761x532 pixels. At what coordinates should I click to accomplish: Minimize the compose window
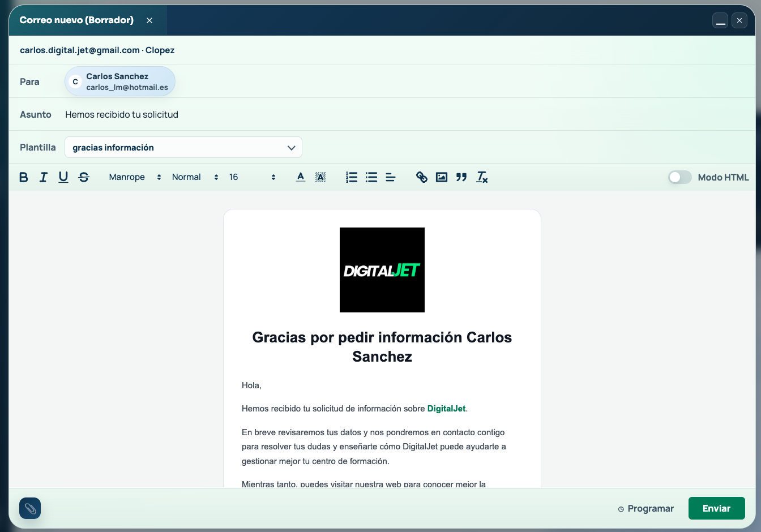(720, 20)
